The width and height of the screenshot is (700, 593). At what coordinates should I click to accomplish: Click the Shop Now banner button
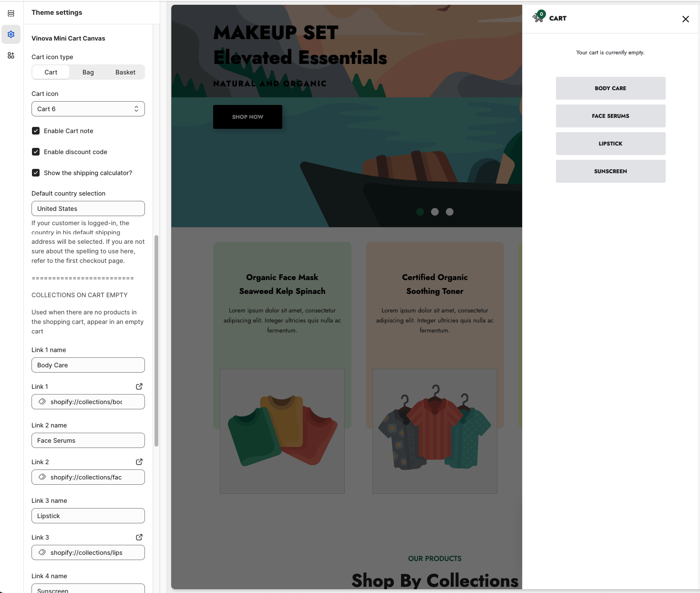[x=247, y=117]
